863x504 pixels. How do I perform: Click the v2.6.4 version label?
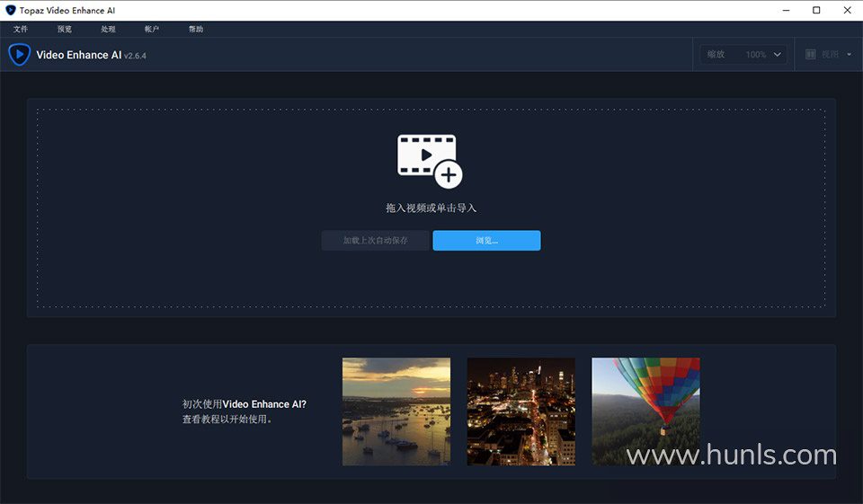pos(135,56)
